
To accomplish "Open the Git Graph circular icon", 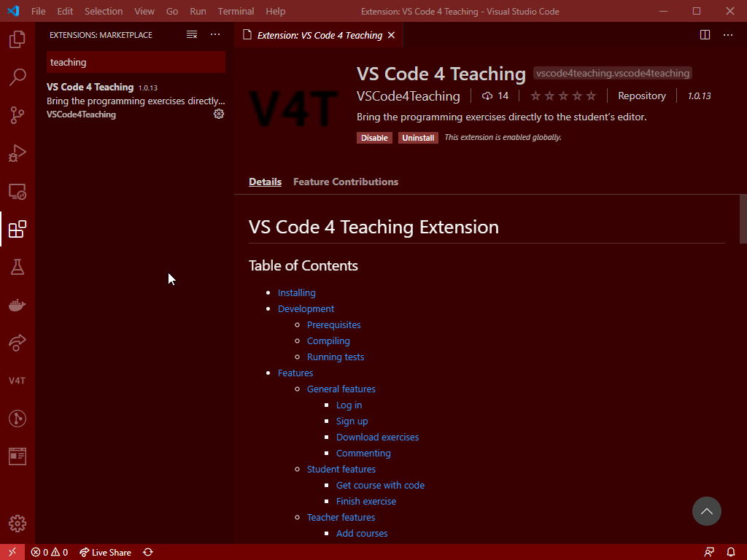I will 18,419.
